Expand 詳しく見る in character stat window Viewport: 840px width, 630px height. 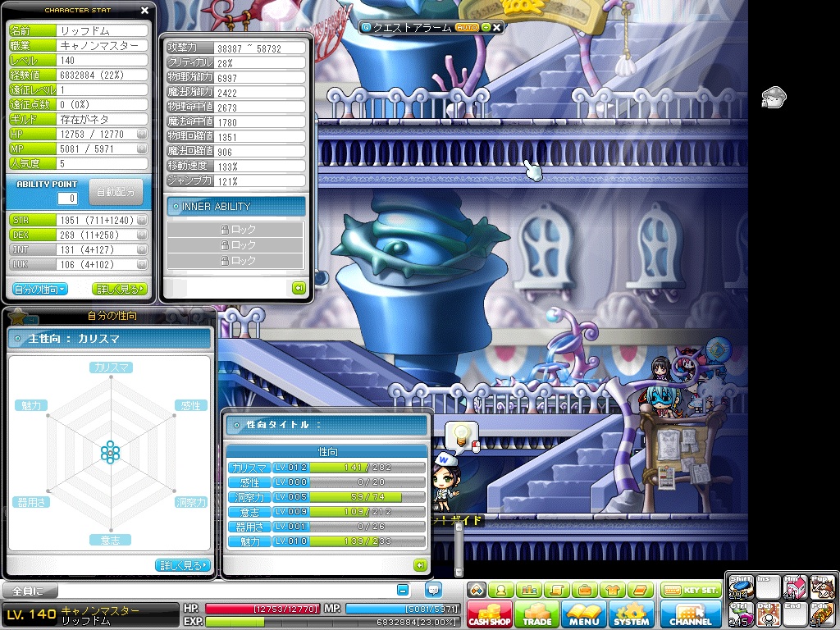click(x=120, y=290)
